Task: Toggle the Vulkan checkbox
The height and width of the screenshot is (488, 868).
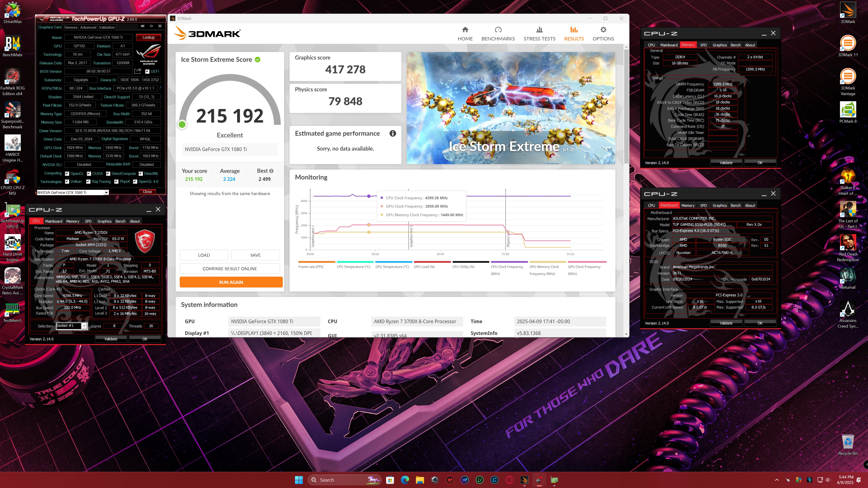Action: point(67,181)
